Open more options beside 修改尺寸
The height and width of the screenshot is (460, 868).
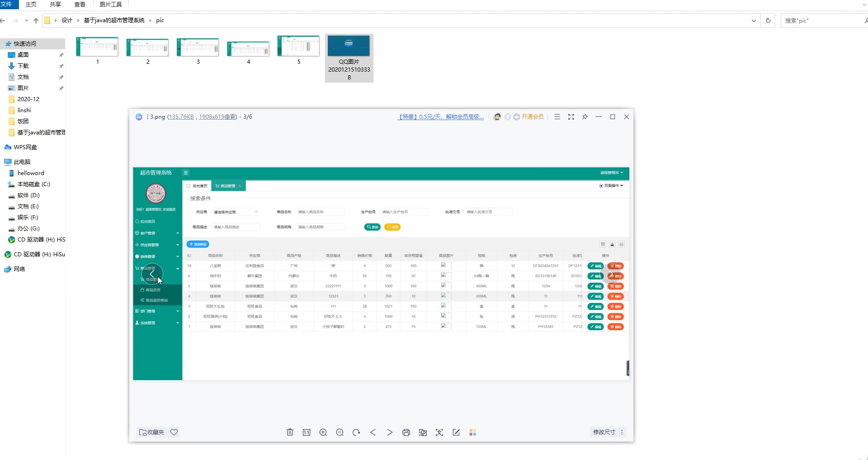pos(622,432)
